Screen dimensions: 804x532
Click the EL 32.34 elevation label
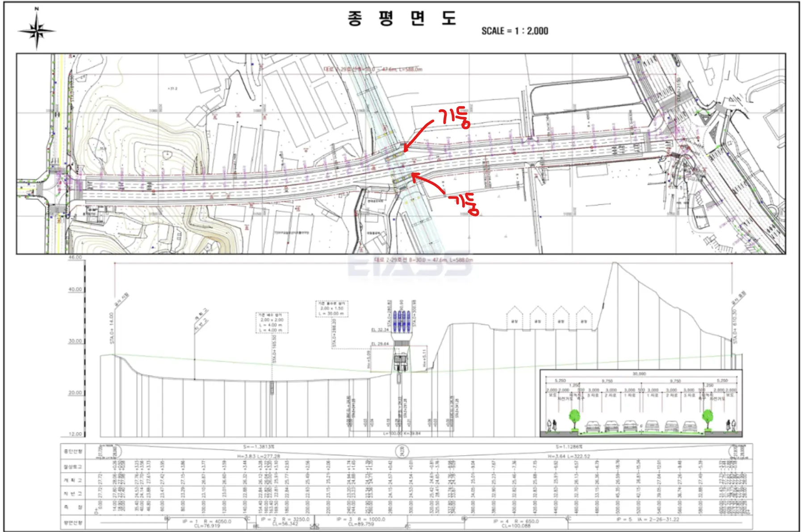click(380, 330)
